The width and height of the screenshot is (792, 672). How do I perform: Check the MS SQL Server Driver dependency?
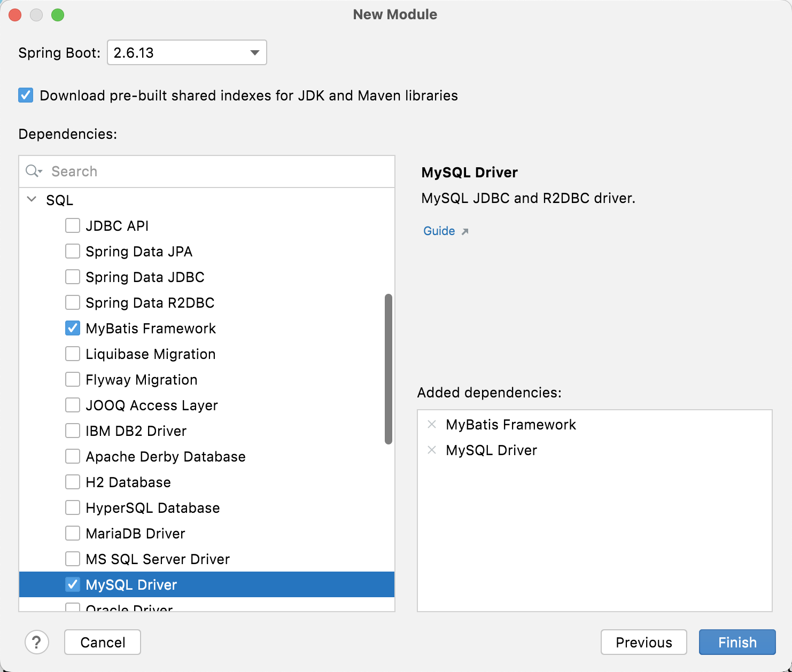[x=73, y=559]
